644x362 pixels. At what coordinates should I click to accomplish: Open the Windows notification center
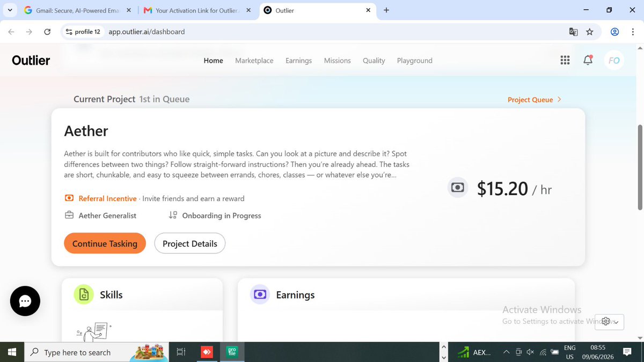[627, 352]
